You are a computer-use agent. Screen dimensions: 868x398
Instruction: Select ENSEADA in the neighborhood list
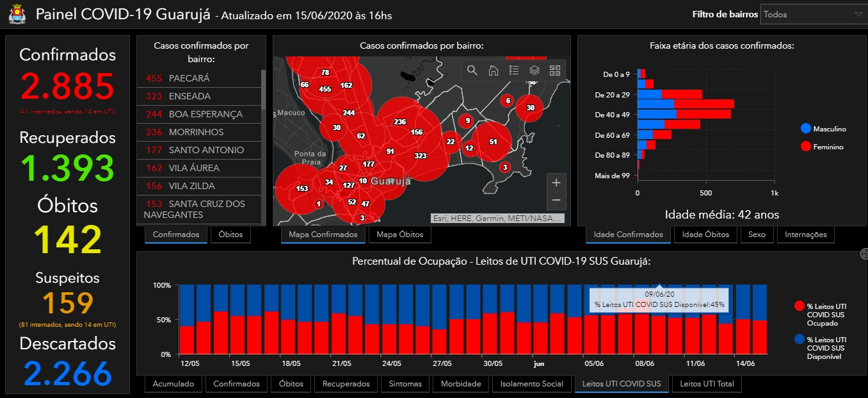[x=199, y=96]
